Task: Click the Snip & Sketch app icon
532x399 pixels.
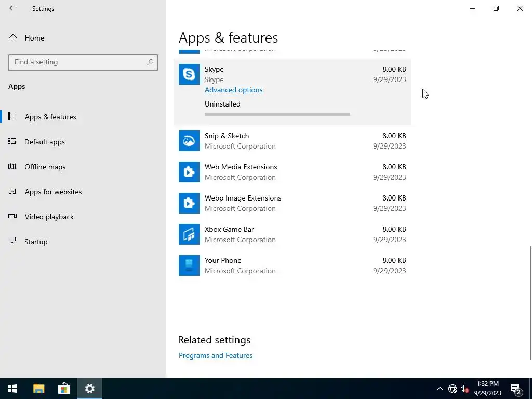Action: click(x=189, y=141)
